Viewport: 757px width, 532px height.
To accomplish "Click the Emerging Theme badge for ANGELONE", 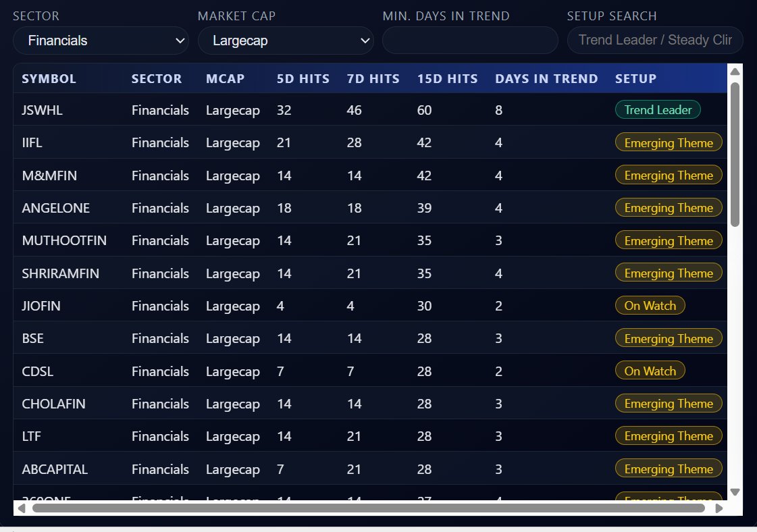I will pos(669,207).
